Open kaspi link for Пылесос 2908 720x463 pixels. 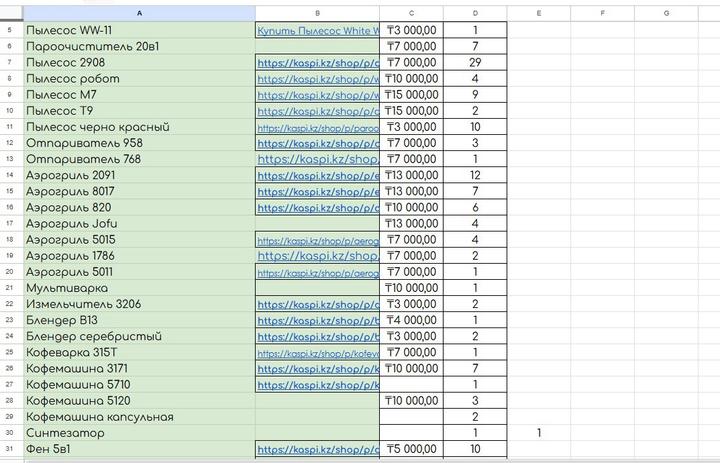tap(318, 63)
